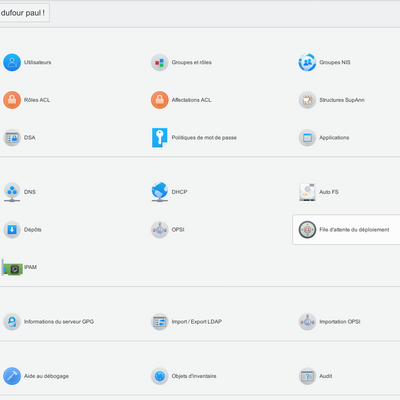Open the Dépôts download icon
Viewport: 400px width, 400px height.
click(x=12, y=230)
